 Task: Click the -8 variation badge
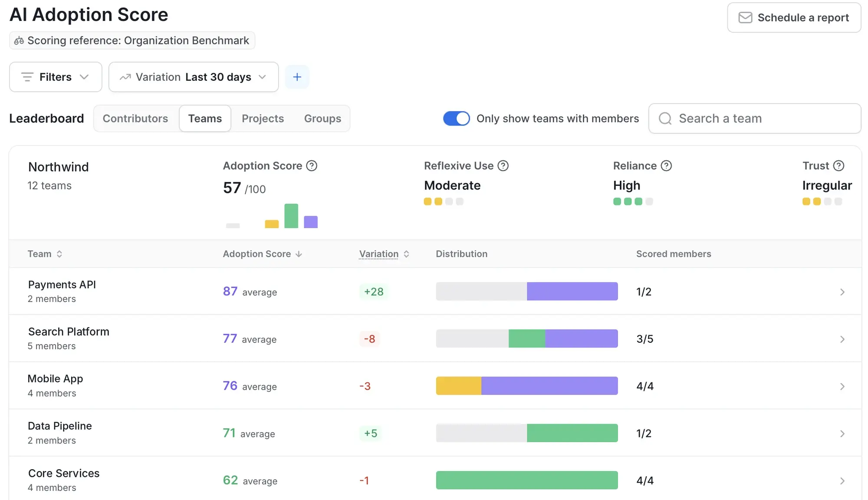click(x=369, y=339)
